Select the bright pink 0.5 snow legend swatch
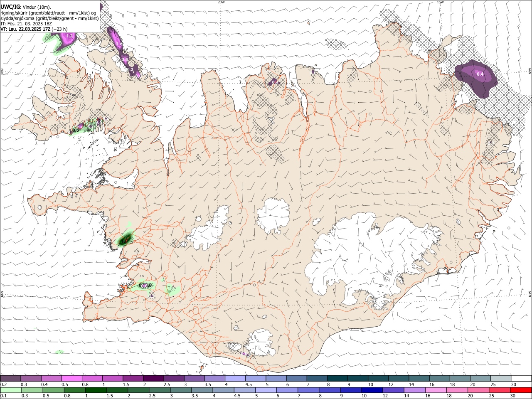This screenshot has height=399, width=532. click(x=71, y=378)
